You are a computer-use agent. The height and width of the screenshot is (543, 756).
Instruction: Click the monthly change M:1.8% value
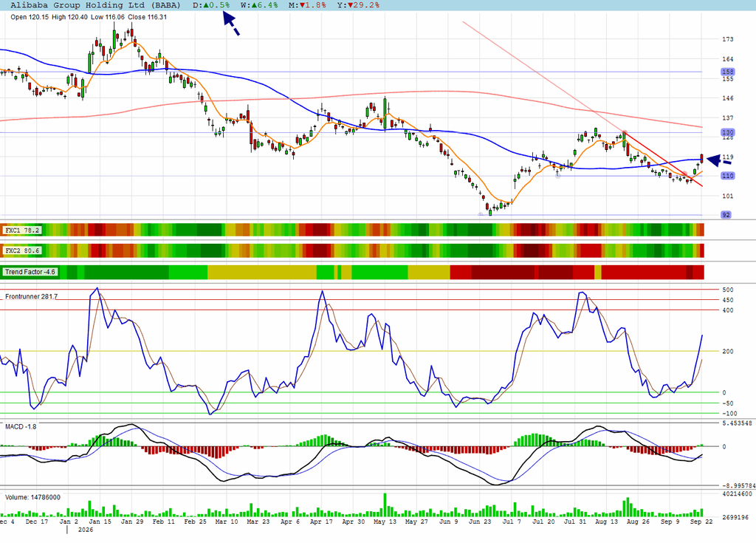click(x=307, y=5)
